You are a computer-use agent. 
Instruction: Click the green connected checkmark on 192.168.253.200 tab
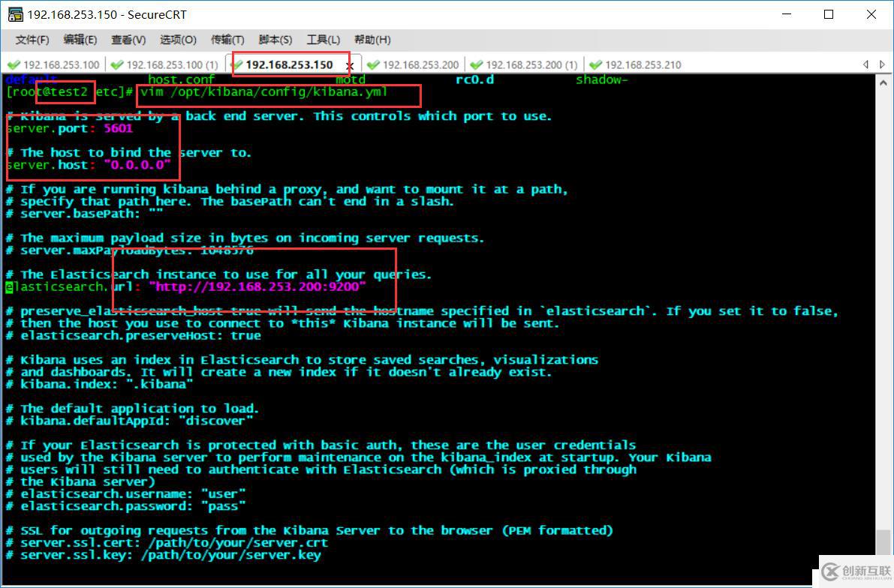pyautogui.click(x=374, y=65)
